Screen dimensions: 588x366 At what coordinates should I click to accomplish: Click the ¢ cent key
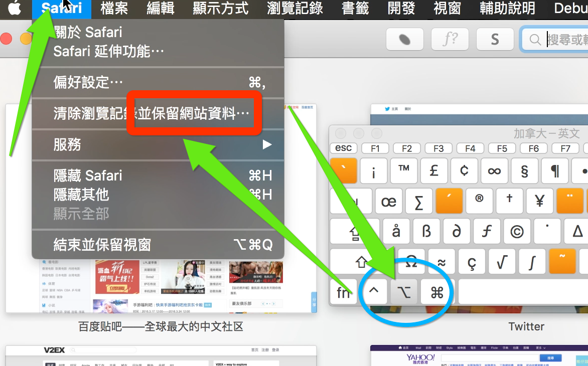[464, 170]
